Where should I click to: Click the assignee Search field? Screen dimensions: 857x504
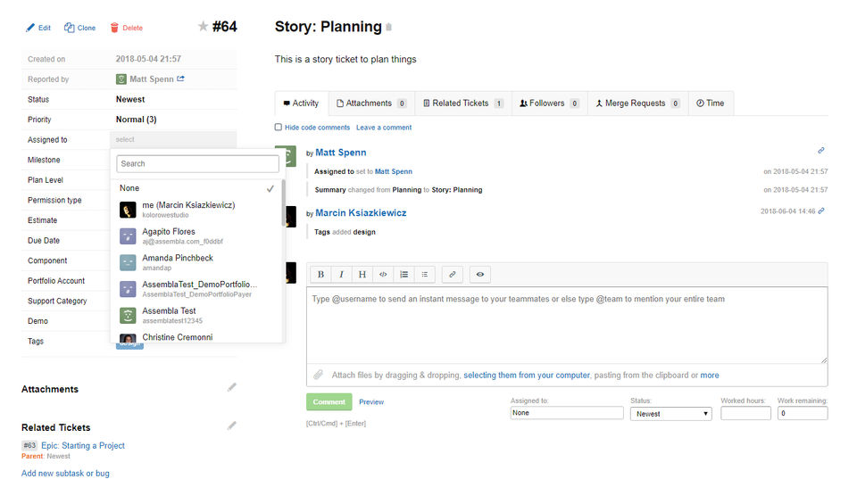[x=197, y=164]
